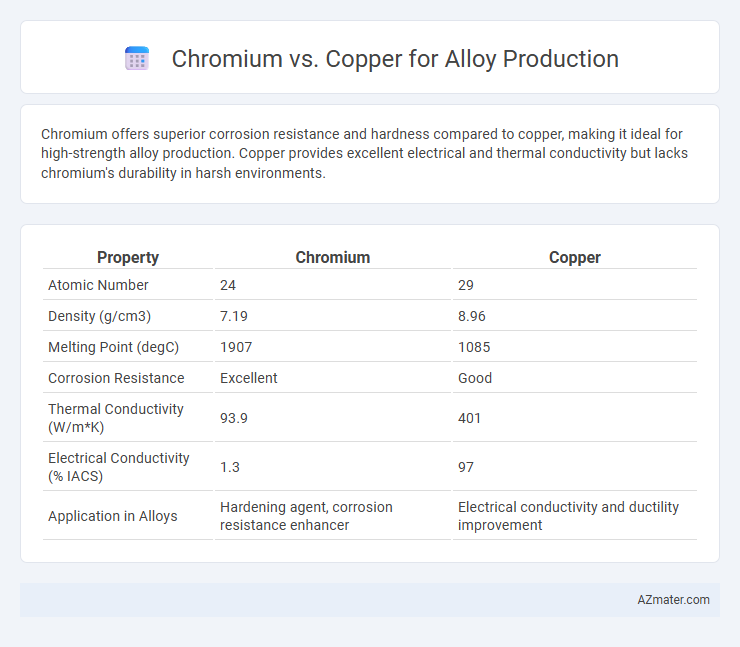Select thermal conductivity value 93.9
740x647 pixels.
click(234, 418)
